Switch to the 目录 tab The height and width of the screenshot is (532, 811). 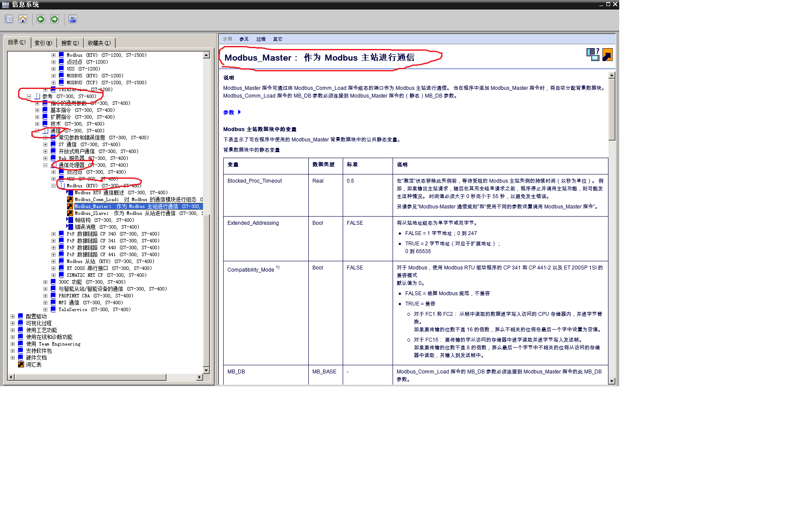(17, 42)
